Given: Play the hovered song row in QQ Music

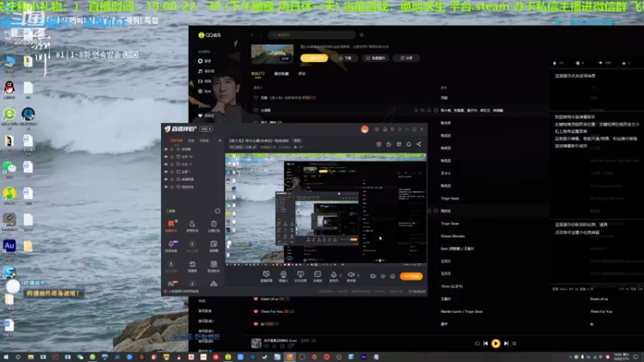Looking at the screenshot, I should click(416, 110).
